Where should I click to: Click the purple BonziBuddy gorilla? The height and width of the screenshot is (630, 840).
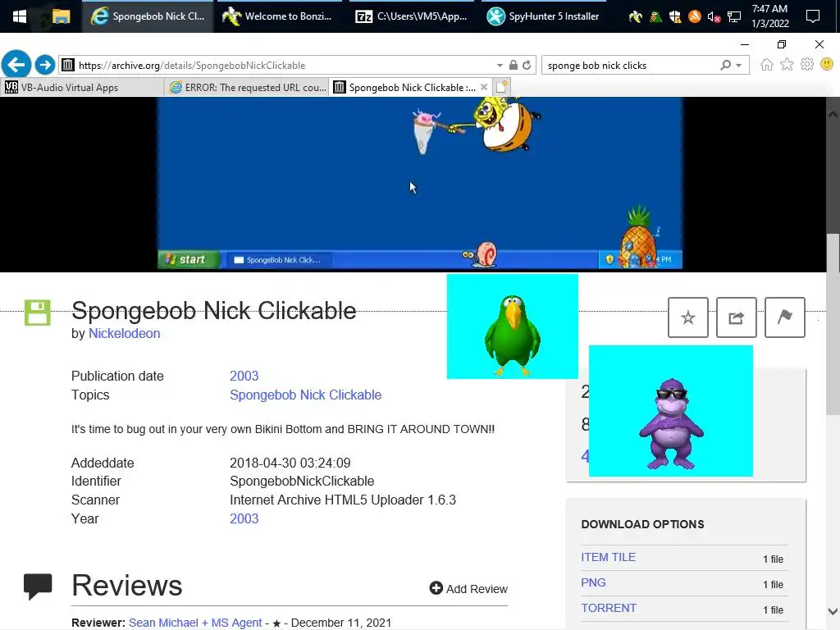click(x=671, y=424)
